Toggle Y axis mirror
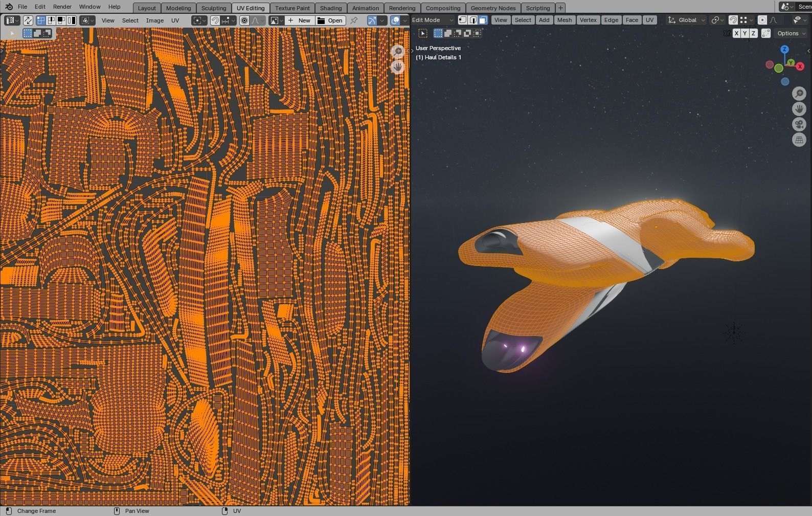The height and width of the screenshot is (516, 812). (x=745, y=33)
